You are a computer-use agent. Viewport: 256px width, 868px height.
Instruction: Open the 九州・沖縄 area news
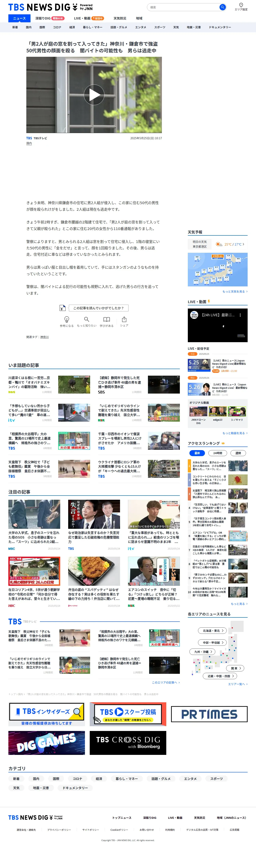pyautogui.click(x=202, y=652)
